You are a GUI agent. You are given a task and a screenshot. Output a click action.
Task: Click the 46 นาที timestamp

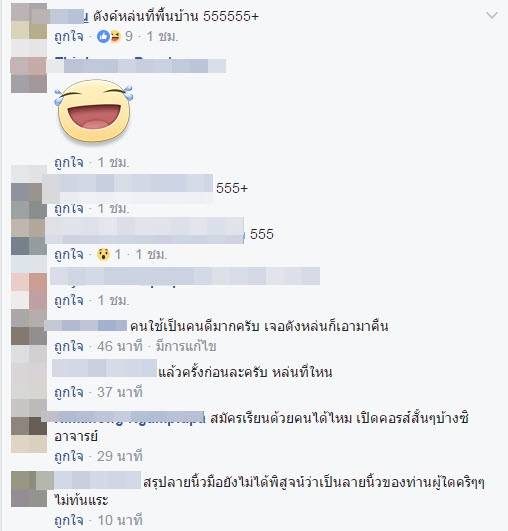[x=120, y=346]
